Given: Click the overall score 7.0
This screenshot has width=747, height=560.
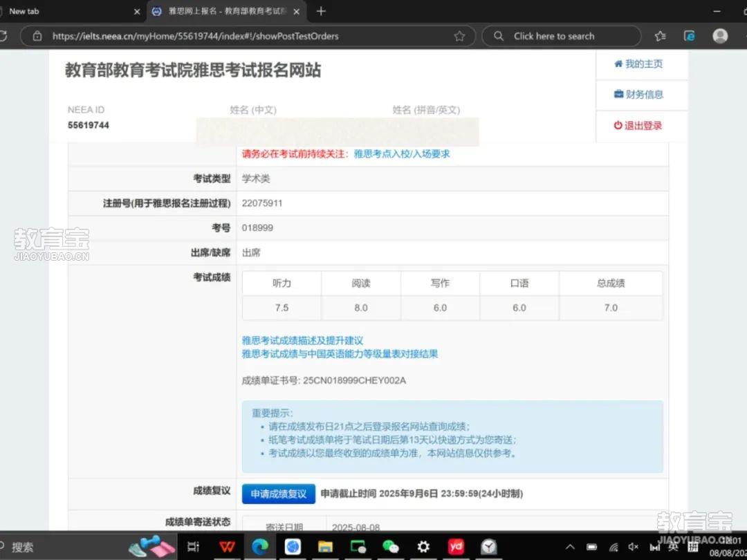Looking at the screenshot, I should [x=611, y=308].
